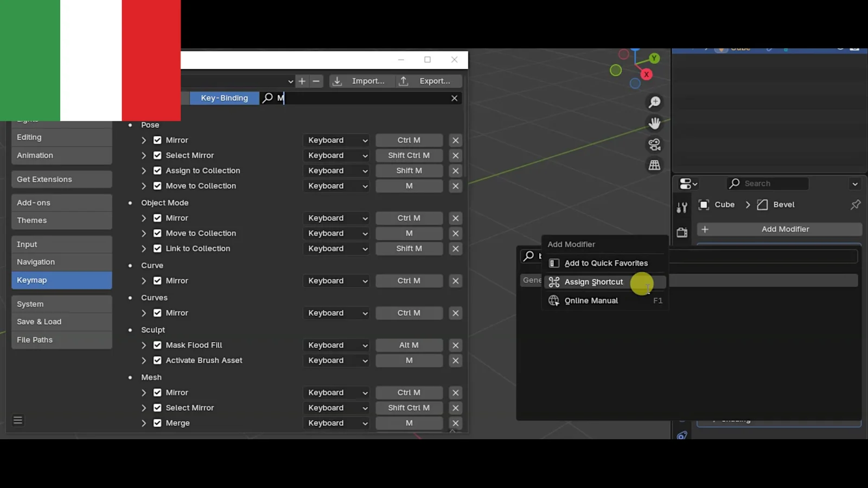Viewport: 868px width, 488px height.
Task: Uncheck Mask Flood Fill keymap entry
Action: pyautogui.click(x=157, y=345)
